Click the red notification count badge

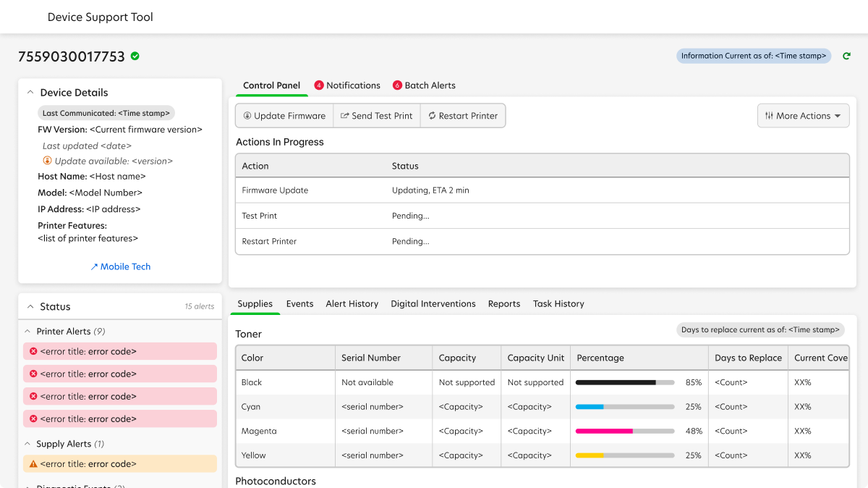coord(319,85)
